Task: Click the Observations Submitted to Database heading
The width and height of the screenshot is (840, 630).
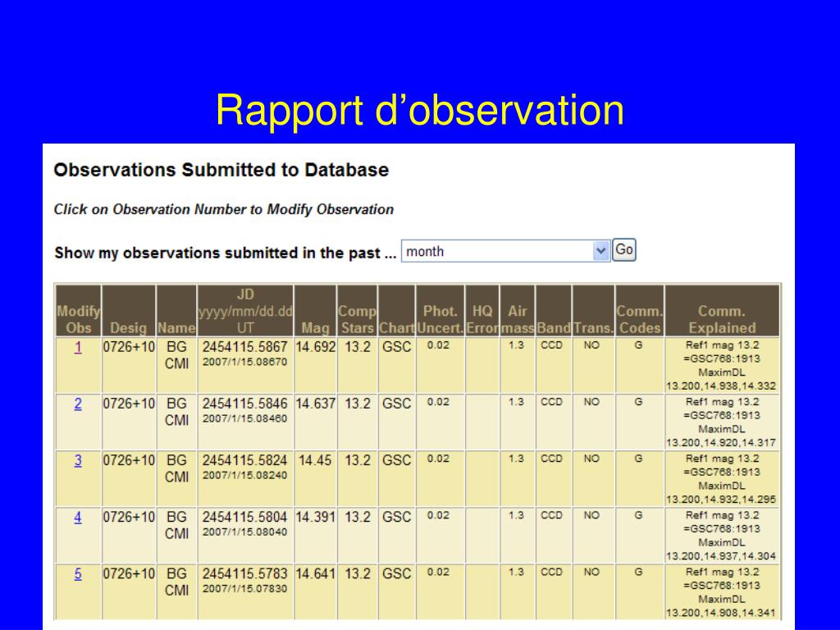Action: point(221,170)
